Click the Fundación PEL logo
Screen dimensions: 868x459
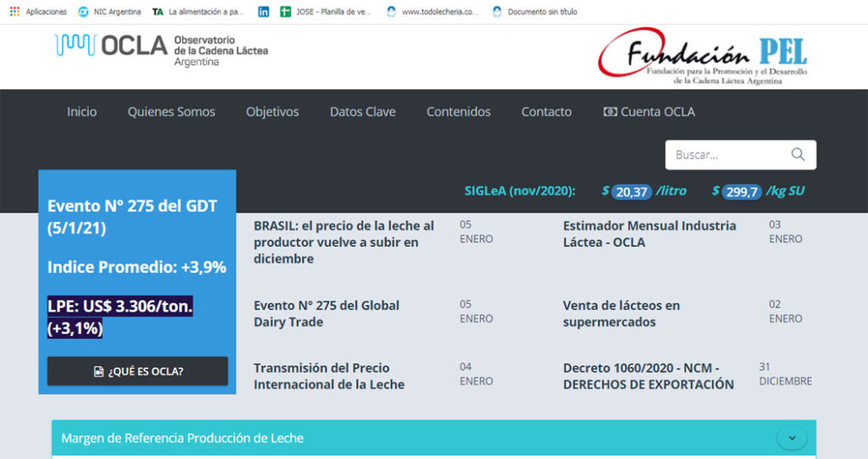[703, 56]
